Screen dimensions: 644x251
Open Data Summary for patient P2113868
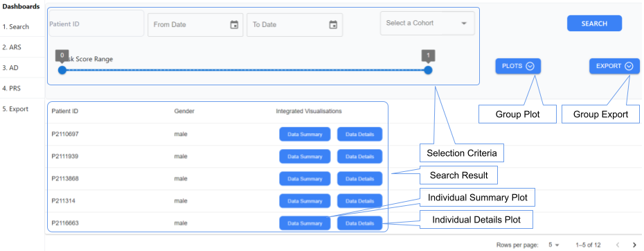click(305, 179)
